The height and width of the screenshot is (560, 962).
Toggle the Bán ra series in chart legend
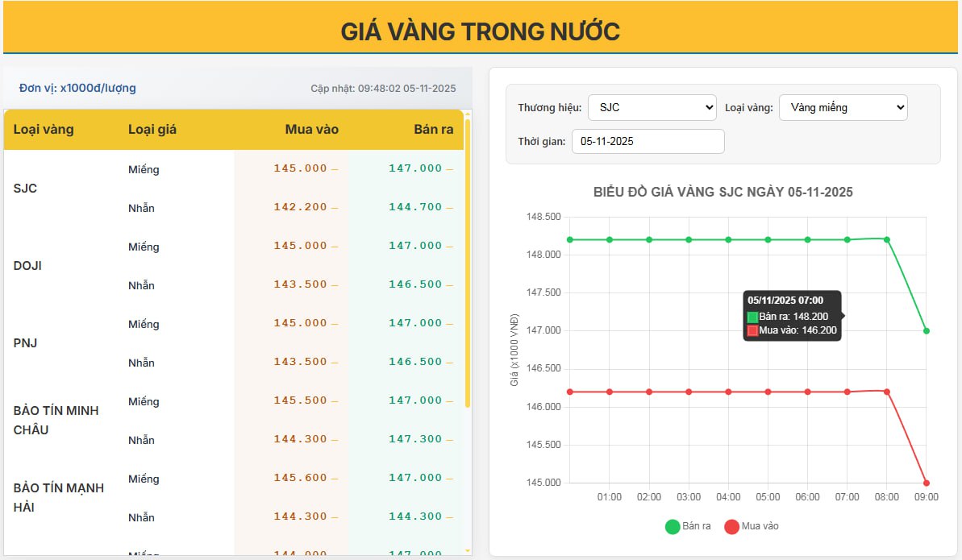click(x=687, y=526)
